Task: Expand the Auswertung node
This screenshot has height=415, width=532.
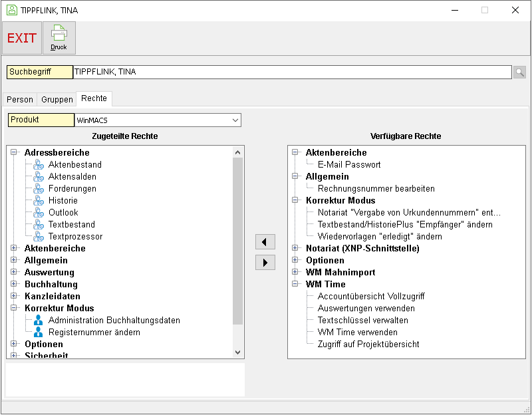Action: click(13, 272)
